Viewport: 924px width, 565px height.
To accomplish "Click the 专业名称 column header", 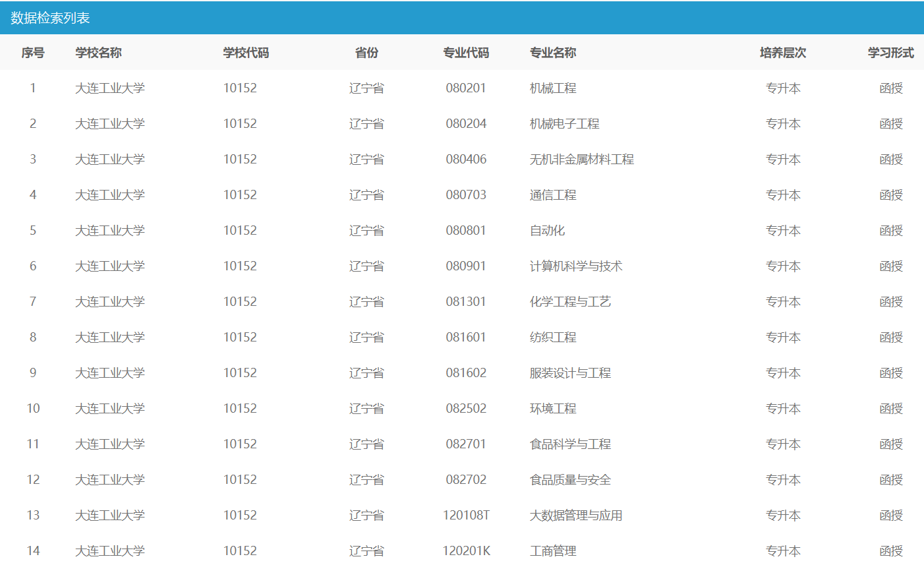I will tap(553, 53).
